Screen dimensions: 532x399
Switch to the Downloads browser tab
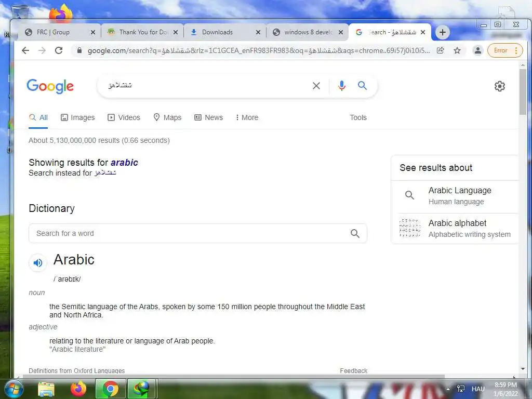225,32
